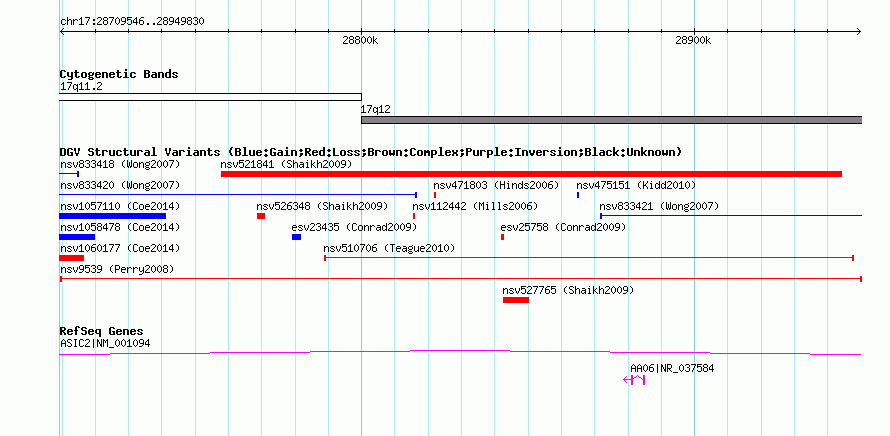
Task: Open the nsv1060177 (Coe2014) label
Action: click(x=120, y=248)
